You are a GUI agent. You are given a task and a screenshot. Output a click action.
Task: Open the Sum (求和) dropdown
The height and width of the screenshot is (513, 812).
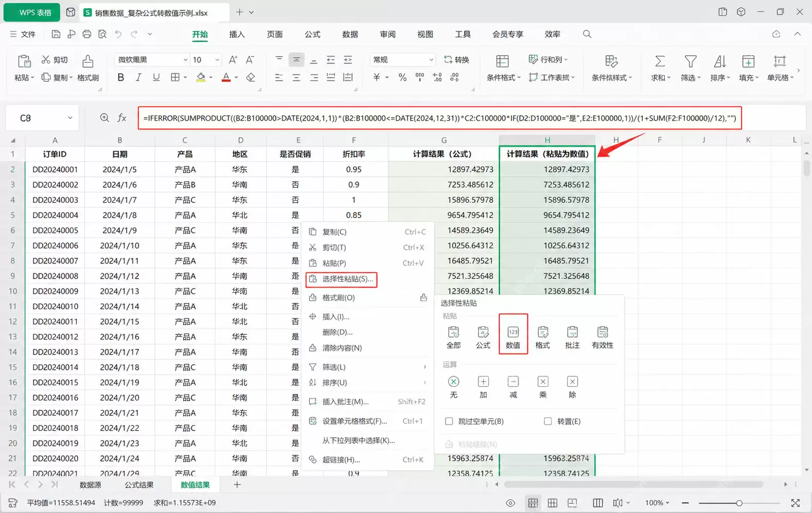[x=661, y=77]
